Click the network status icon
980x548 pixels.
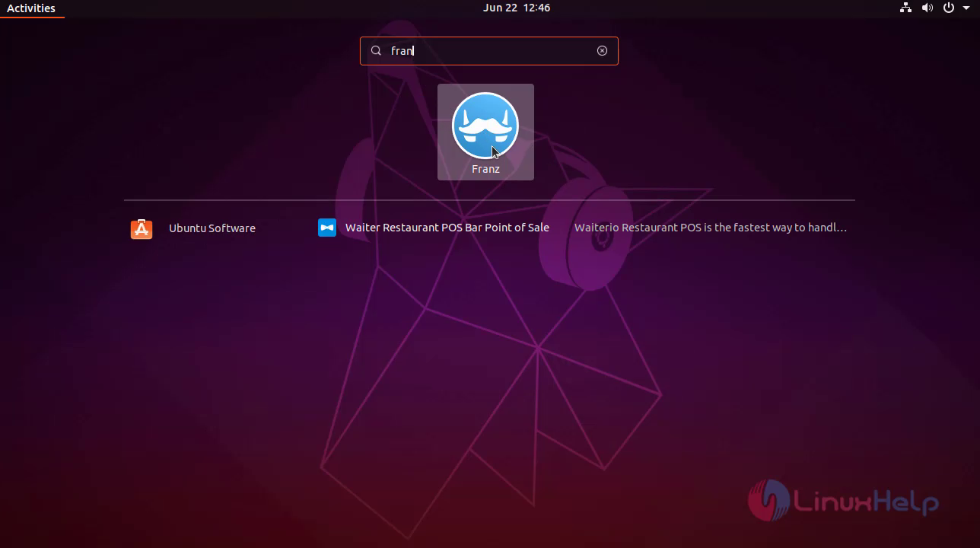point(905,8)
